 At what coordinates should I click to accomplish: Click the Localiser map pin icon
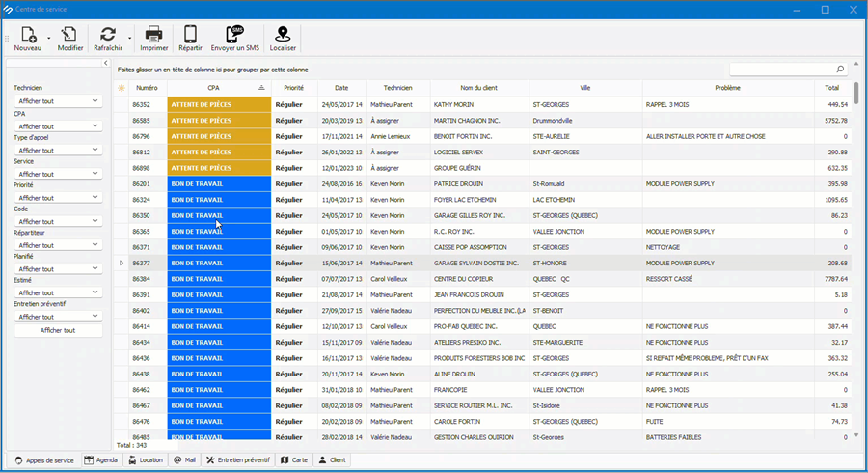(x=283, y=35)
